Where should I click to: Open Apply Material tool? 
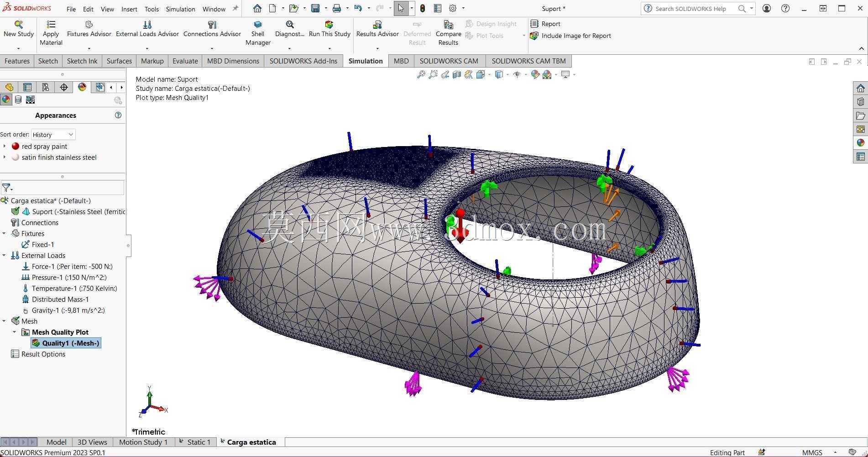[x=51, y=33]
